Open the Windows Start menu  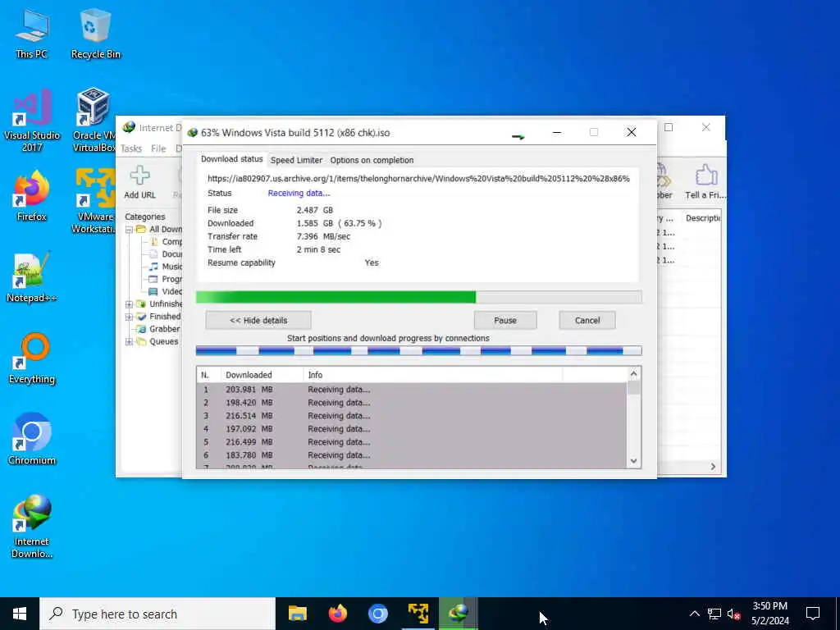pos(20,614)
